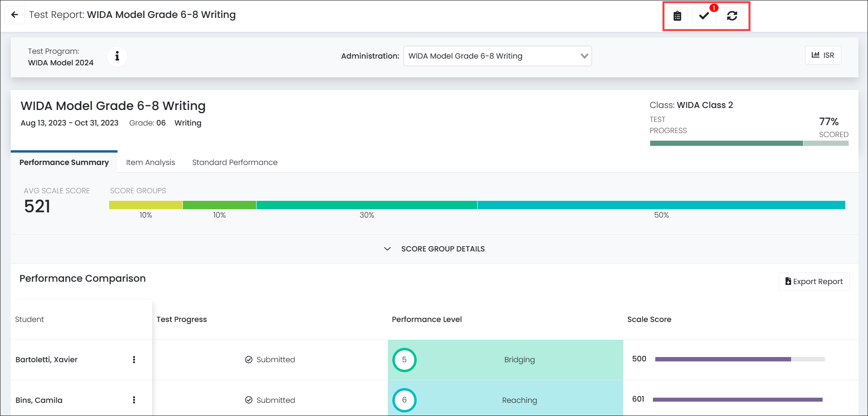
Task: Open the kebab menu for Bins, Camila
Action: (x=134, y=400)
